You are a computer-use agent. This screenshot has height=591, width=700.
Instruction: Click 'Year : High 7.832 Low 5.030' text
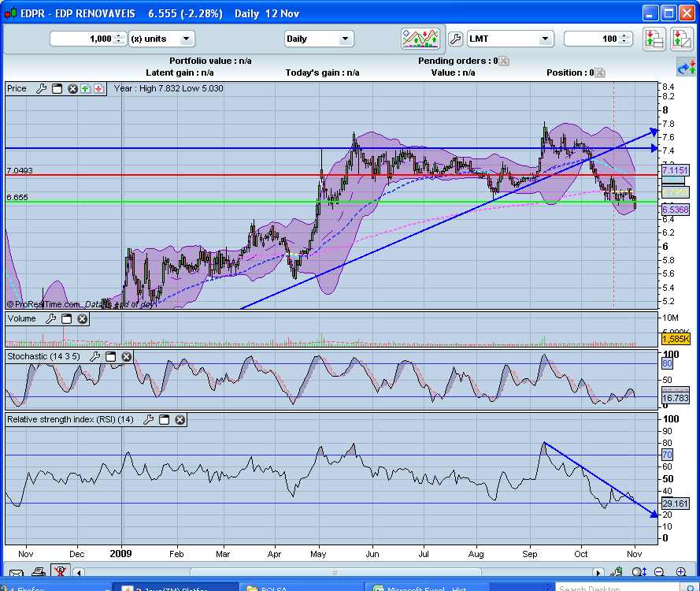[x=169, y=88]
